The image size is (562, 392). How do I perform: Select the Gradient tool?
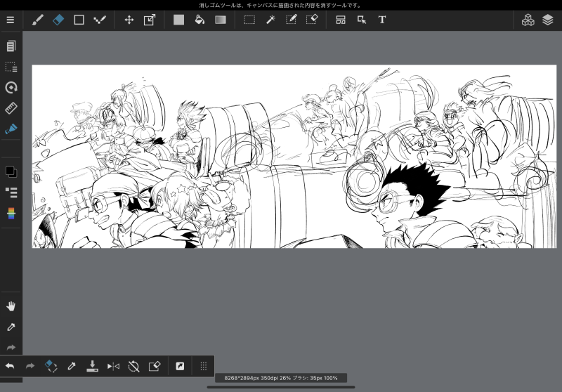click(221, 20)
